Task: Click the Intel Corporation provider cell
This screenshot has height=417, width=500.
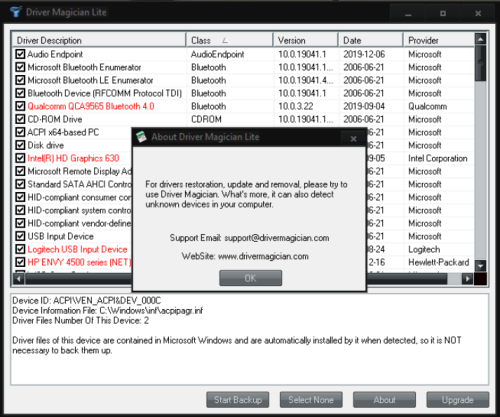Action: click(438, 158)
